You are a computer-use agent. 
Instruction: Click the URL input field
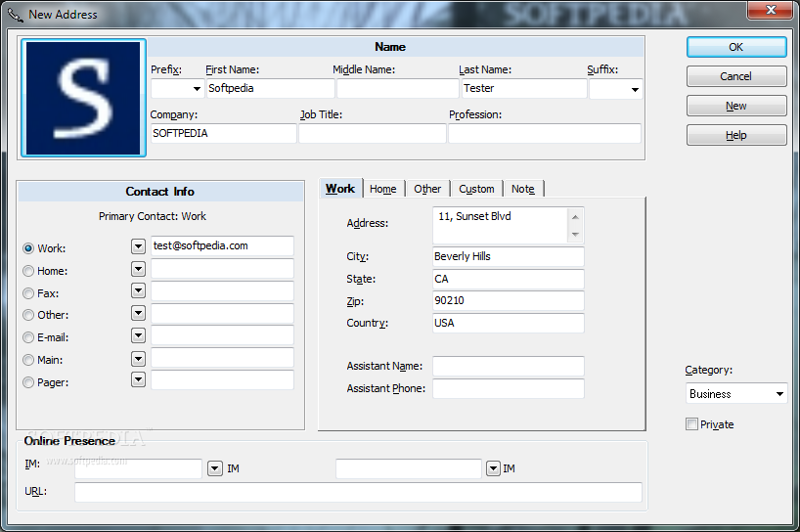[x=358, y=492]
